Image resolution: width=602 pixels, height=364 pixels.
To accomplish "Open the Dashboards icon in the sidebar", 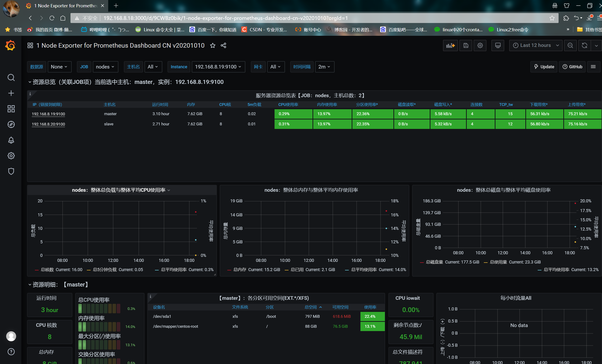I will click(x=11, y=109).
